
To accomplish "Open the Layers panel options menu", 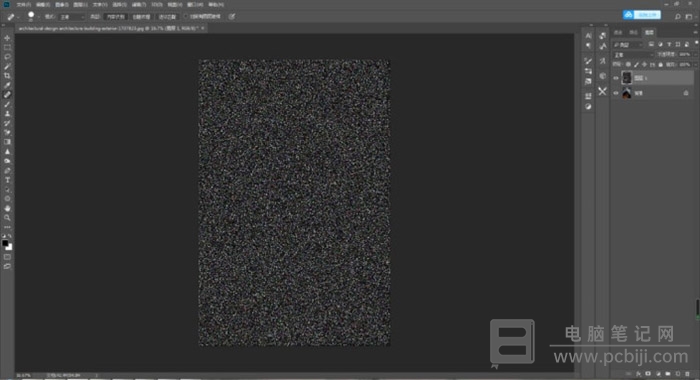I will pos(696,32).
